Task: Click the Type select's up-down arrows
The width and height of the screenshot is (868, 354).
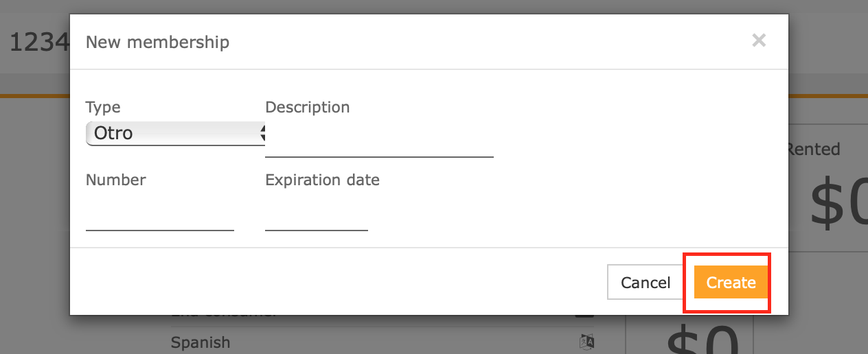Action: 262,133
